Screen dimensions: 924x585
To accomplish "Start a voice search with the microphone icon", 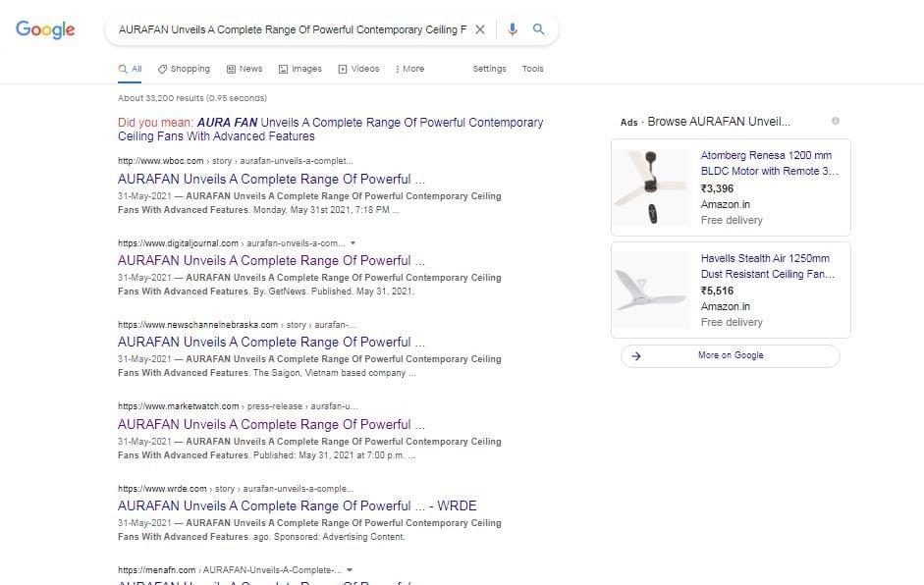I will (x=512, y=28).
